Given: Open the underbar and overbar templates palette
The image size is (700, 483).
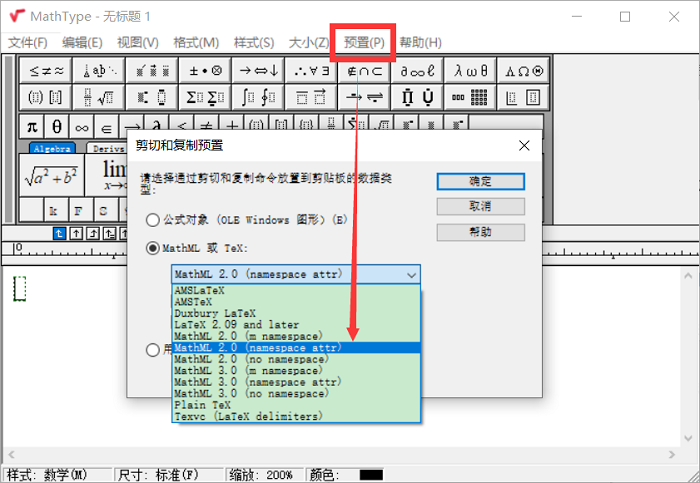Looking at the screenshot, I should tap(311, 97).
